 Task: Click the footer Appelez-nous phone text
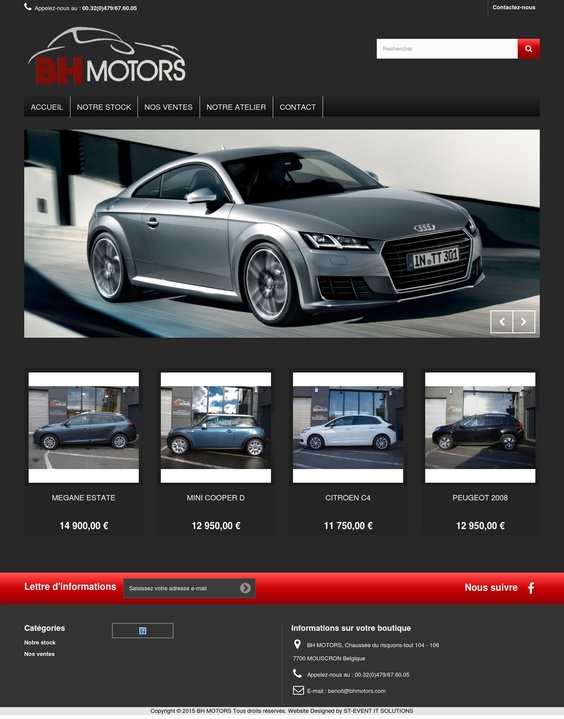pyautogui.click(x=358, y=675)
